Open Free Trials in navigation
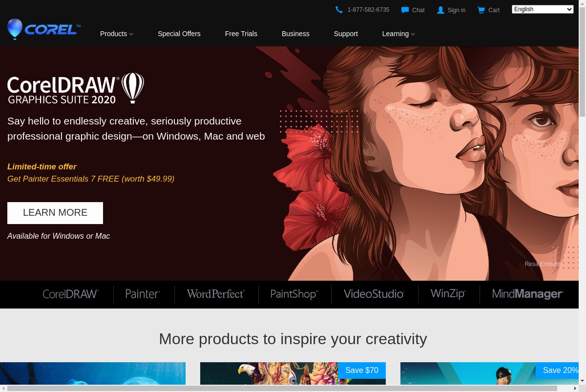The width and height of the screenshot is (586, 392). tap(241, 34)
